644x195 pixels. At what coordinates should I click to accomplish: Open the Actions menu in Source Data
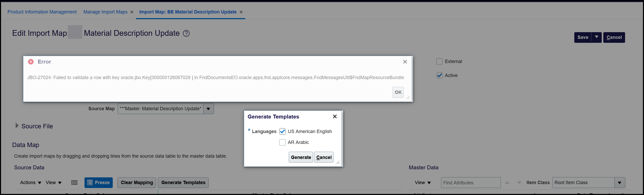31,183
